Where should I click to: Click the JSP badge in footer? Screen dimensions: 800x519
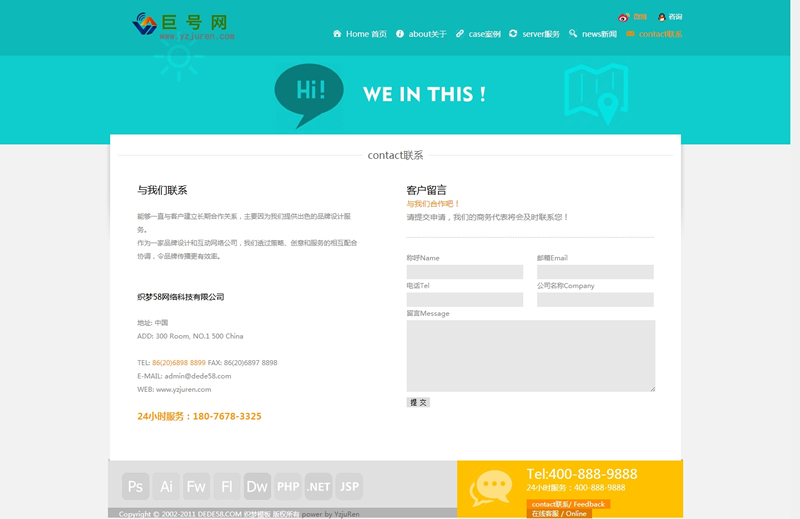[x=349, y=486]
